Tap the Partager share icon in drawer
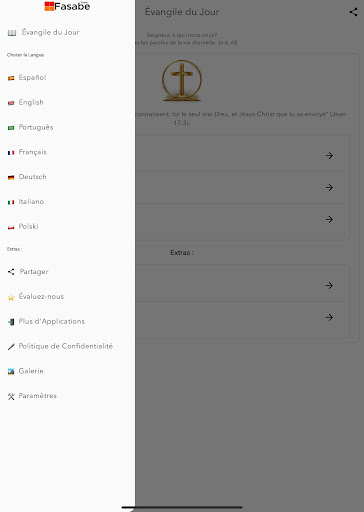The width and height of the screenshot is (364, 512). [11, 272]
